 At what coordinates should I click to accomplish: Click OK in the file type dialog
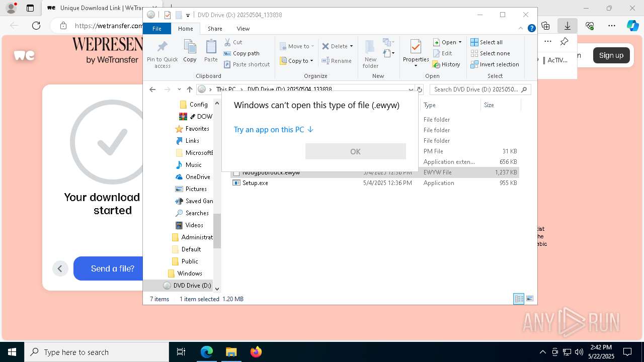(x=355, y=151)
